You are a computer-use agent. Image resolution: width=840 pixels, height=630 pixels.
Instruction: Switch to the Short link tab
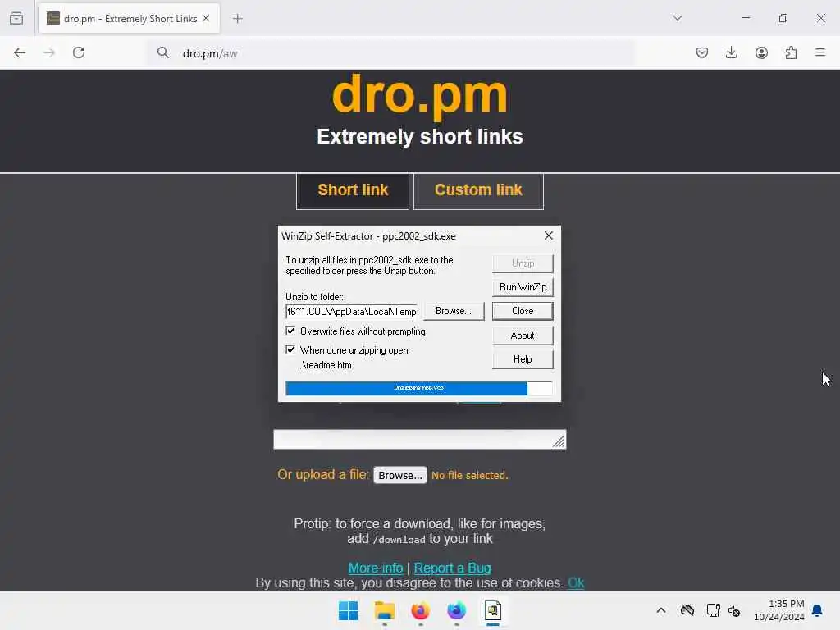353,190
